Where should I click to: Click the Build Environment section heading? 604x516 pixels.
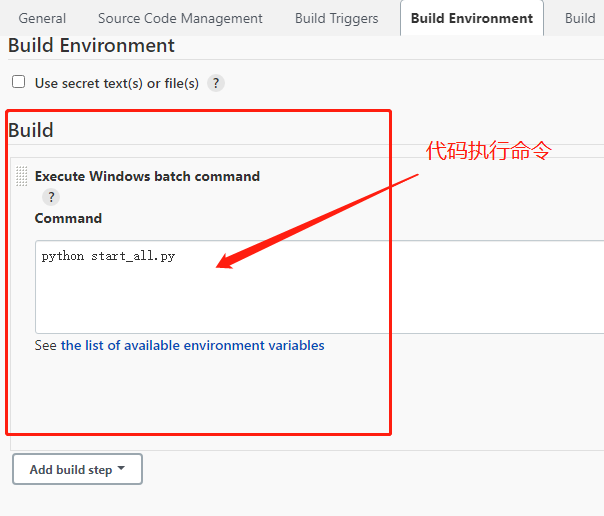click(91, 46)
